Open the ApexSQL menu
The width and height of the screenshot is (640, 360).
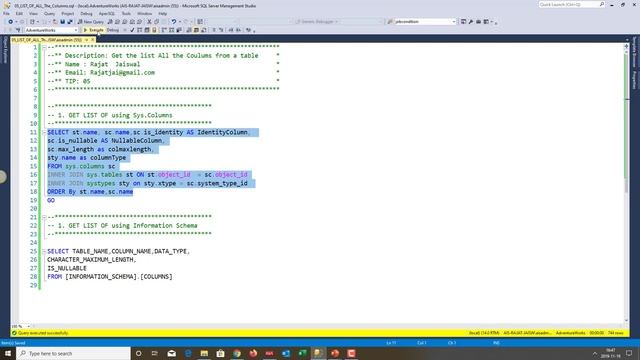coord(107,13)
